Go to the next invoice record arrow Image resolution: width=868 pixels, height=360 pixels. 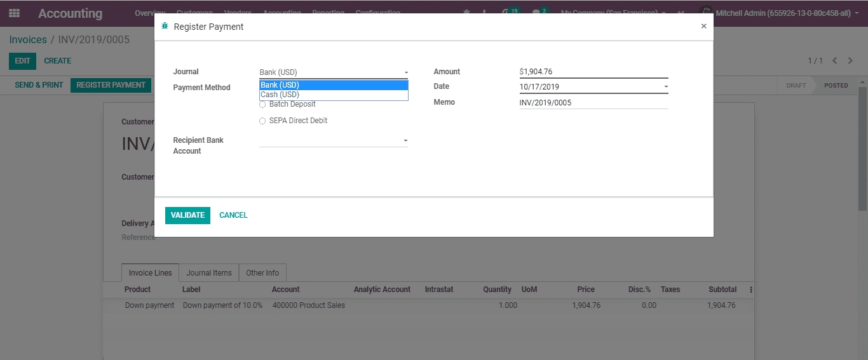point(850,61)
